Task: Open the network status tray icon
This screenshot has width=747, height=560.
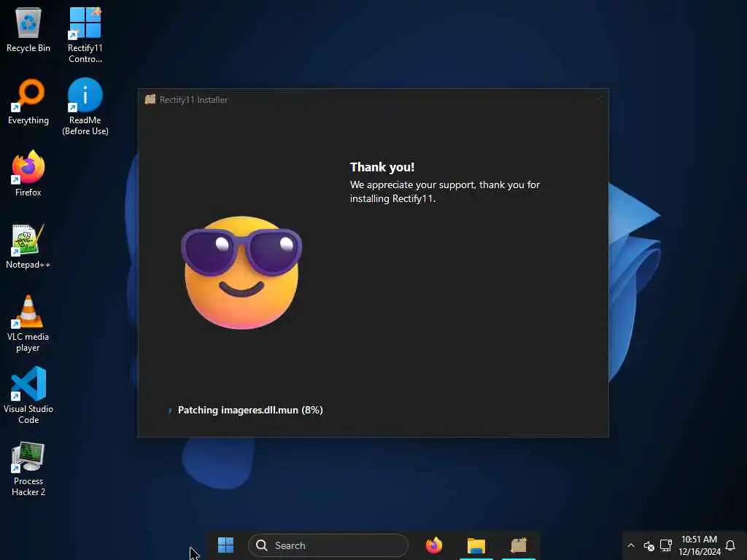Action: tap(666, 545)
